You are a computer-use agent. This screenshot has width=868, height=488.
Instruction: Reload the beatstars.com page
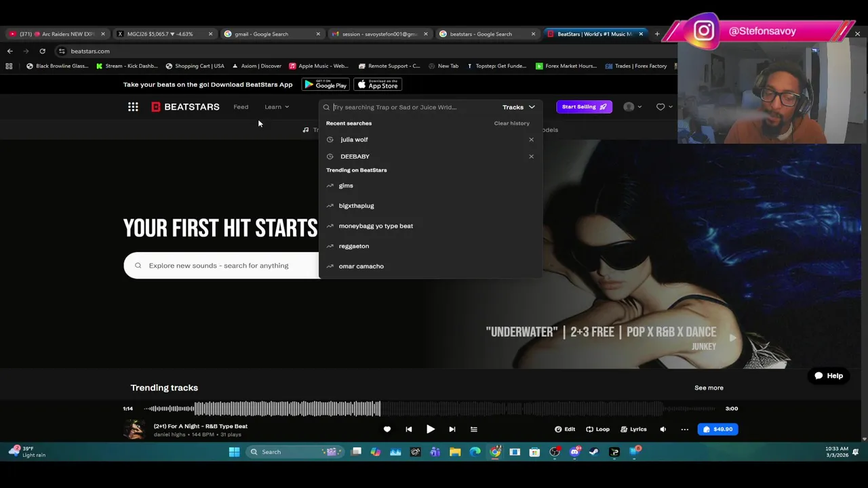click(x=42, y=51)
